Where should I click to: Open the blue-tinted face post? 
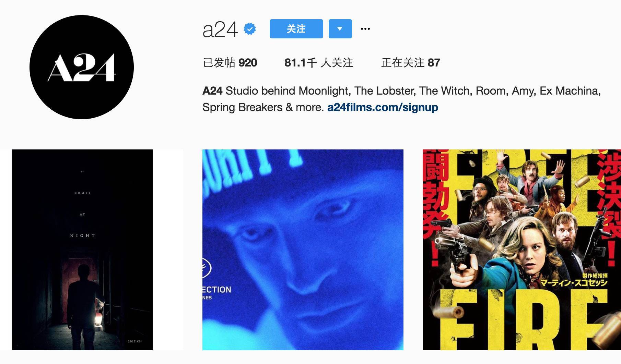[303, 250]
